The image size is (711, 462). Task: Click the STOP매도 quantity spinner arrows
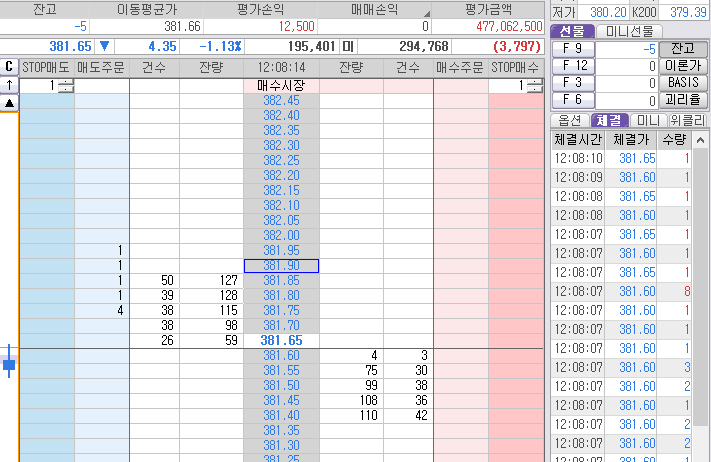66,85
